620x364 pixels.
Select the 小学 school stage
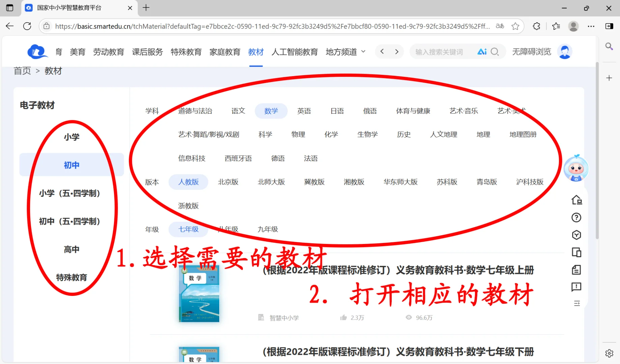pos(72,137)
